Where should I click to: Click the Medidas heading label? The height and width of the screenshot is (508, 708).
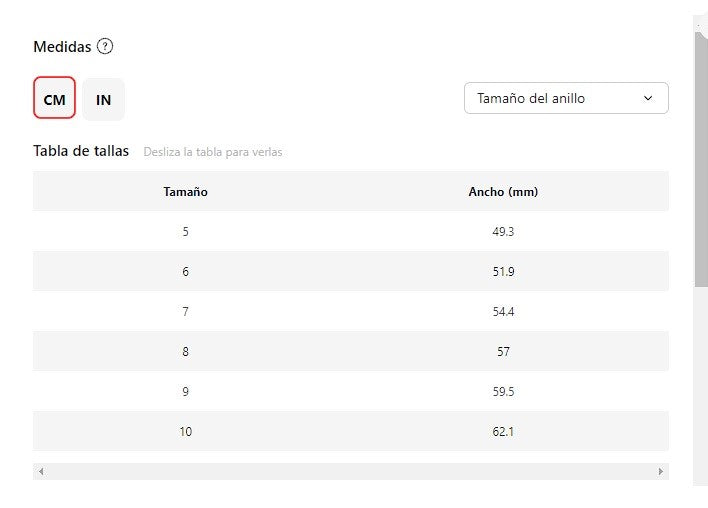pyautogui.click(x=62, y=47)
